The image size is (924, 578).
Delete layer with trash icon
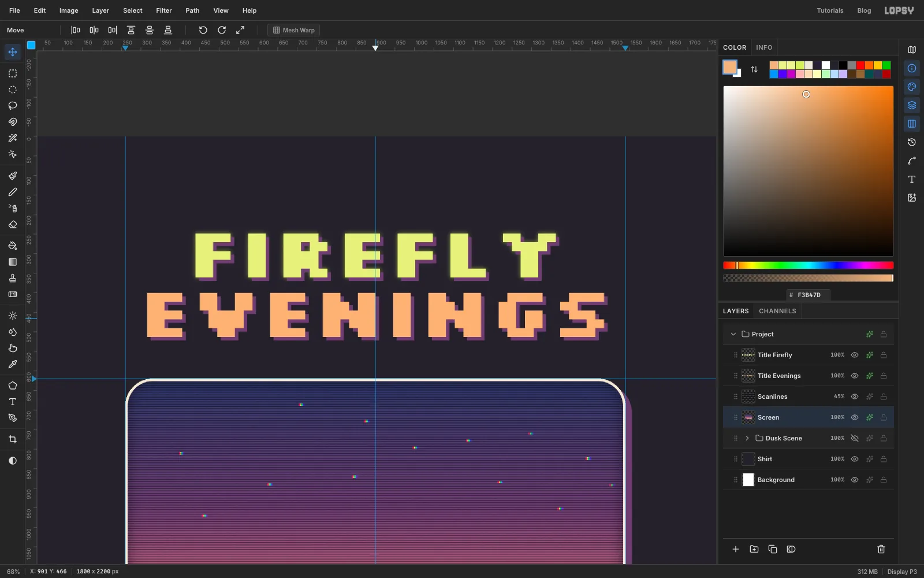pyautogui.click(x=881, y=549)
